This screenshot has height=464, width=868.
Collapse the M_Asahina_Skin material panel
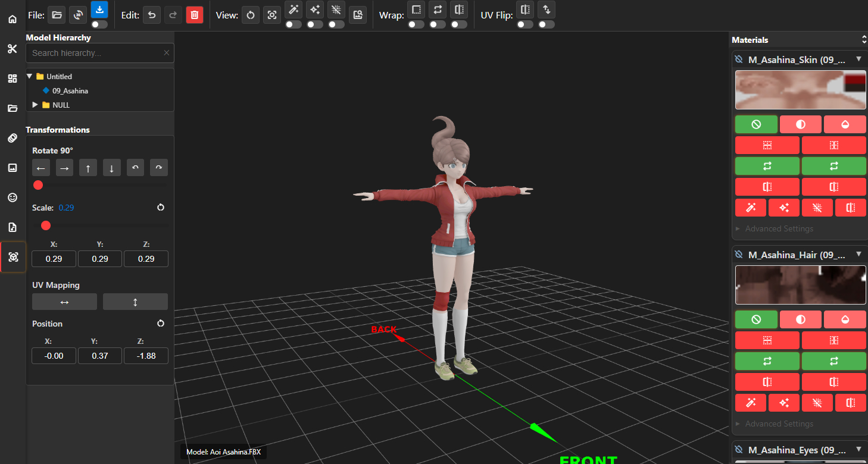coord(858,59)
